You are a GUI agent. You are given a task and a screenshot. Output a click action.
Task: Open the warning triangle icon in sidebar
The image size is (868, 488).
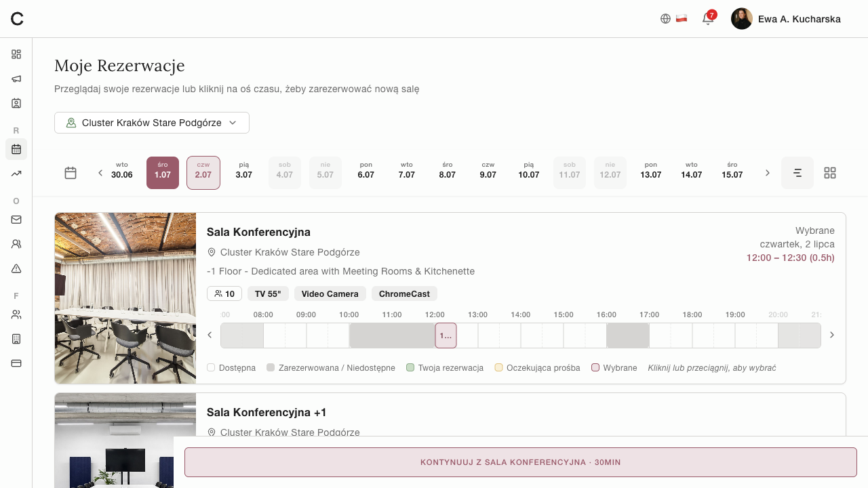(x=16, y=268)
